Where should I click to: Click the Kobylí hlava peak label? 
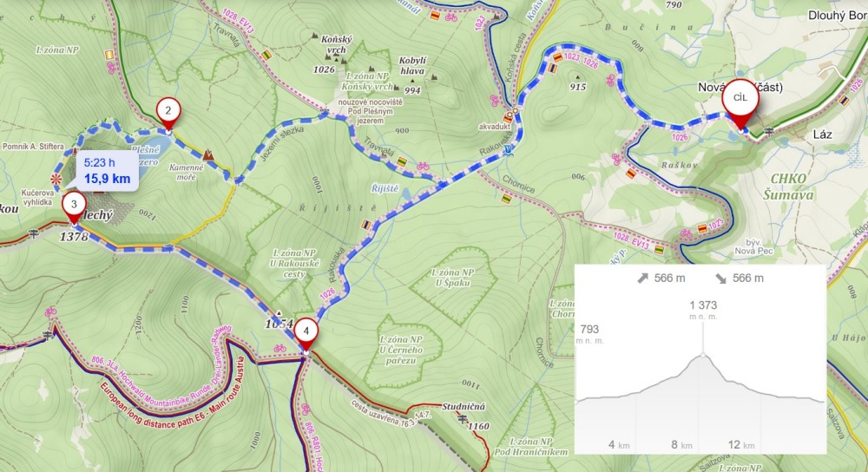(412, 66)
